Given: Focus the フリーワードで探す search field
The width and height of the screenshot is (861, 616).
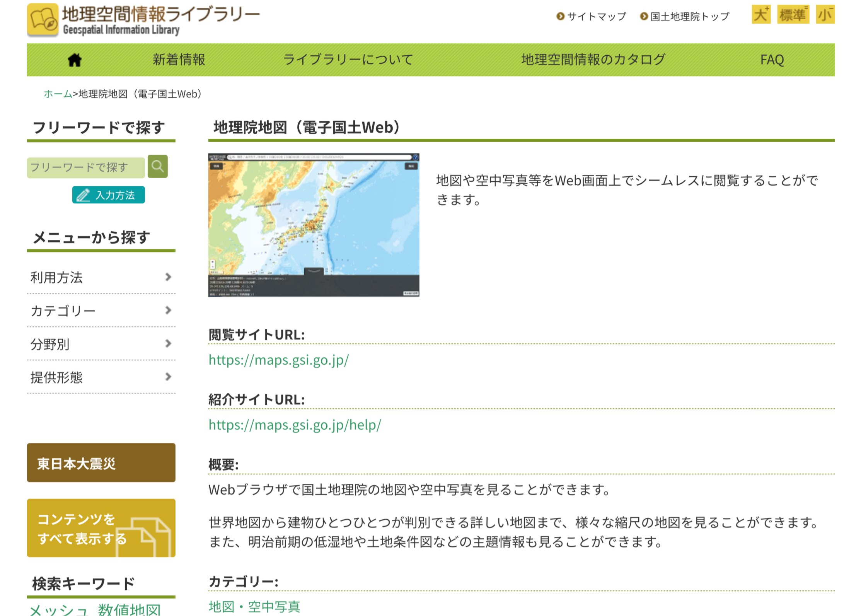Looking at the screenshot, I should point(86,167).
